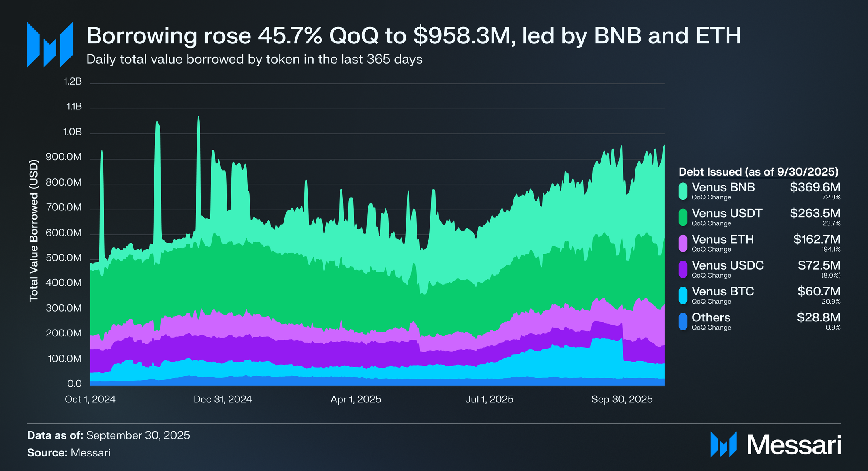Image resolution: width=868 pixels, height=471 pixels.
Task: Click the Dec 31, 2024 axis label
Action: [222, 399]
